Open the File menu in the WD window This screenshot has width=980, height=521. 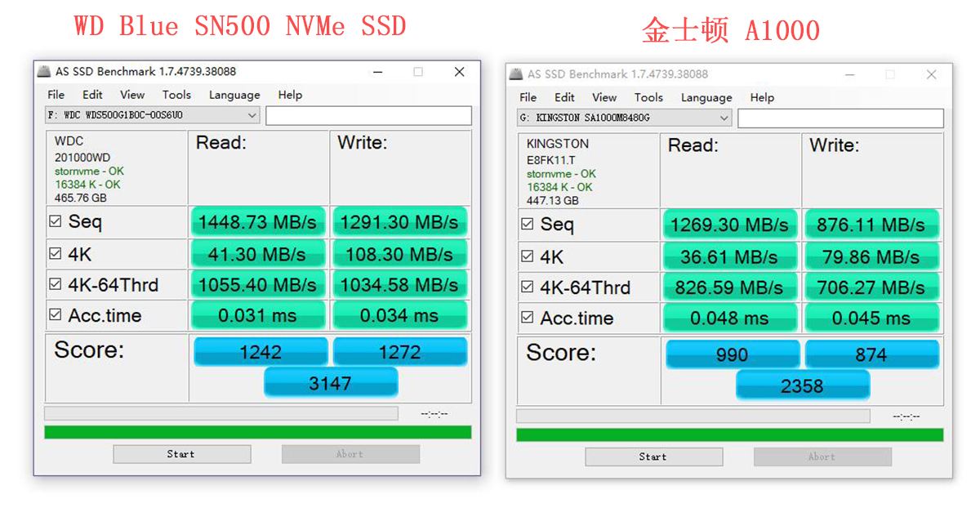(x=55, y=95)
